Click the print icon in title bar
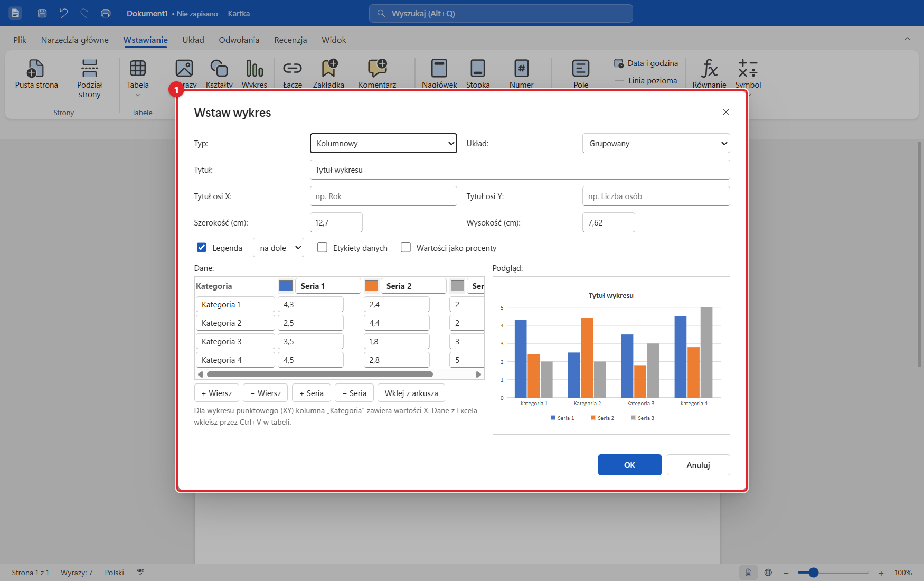The width and height of the screenshot is (924, 581). click(106, 13)
